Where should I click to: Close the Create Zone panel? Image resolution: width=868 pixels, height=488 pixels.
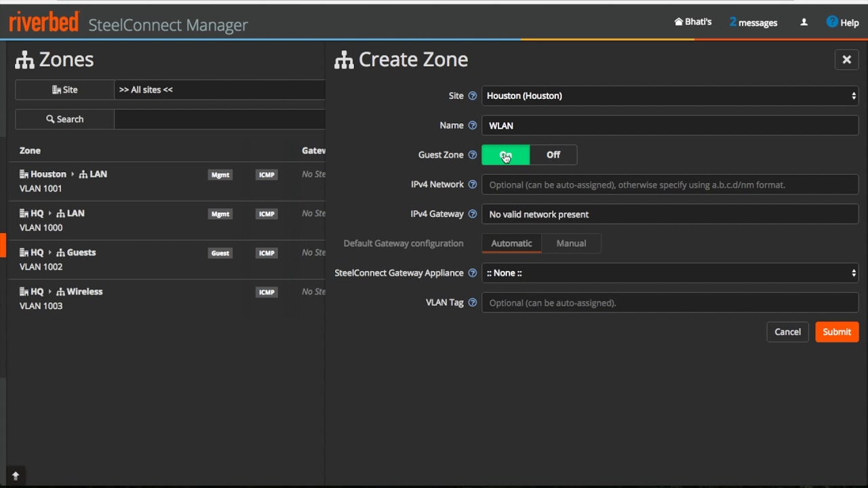click(x=846, y=60)
